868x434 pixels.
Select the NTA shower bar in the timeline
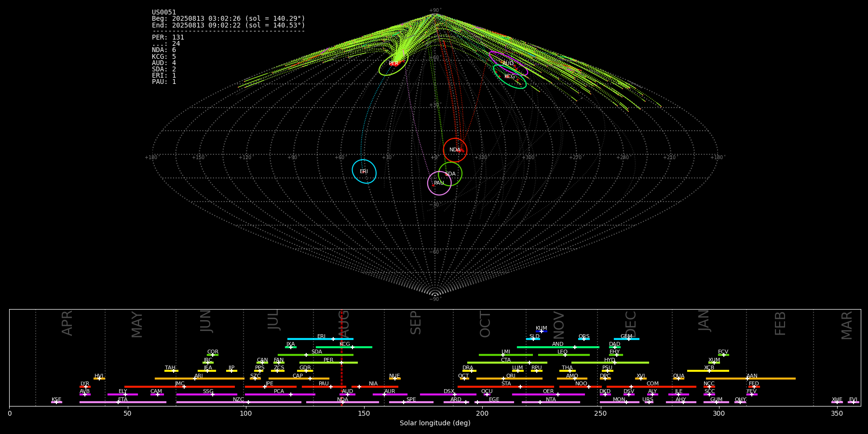pyautogui.click(x=551, y=402)
